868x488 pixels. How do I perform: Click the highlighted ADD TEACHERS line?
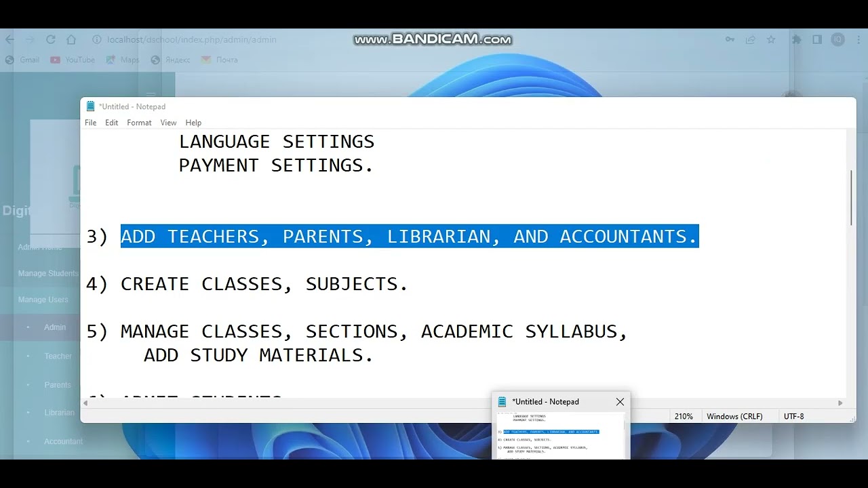[410, 236]
